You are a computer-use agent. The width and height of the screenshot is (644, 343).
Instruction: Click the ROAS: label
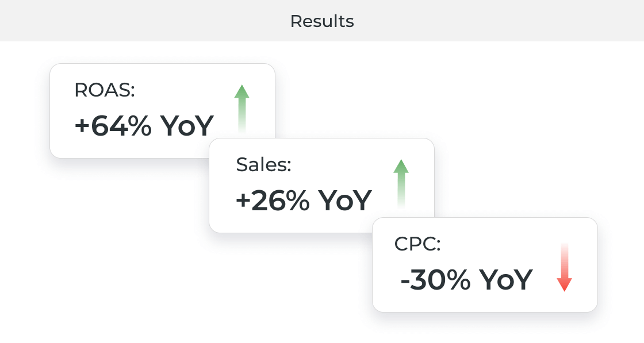point(104,90)
